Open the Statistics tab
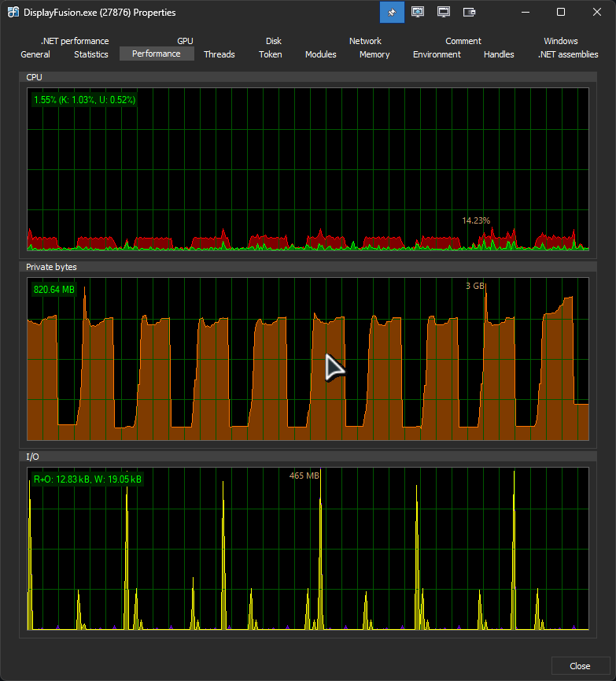616x681 pixels. point(91,54)
